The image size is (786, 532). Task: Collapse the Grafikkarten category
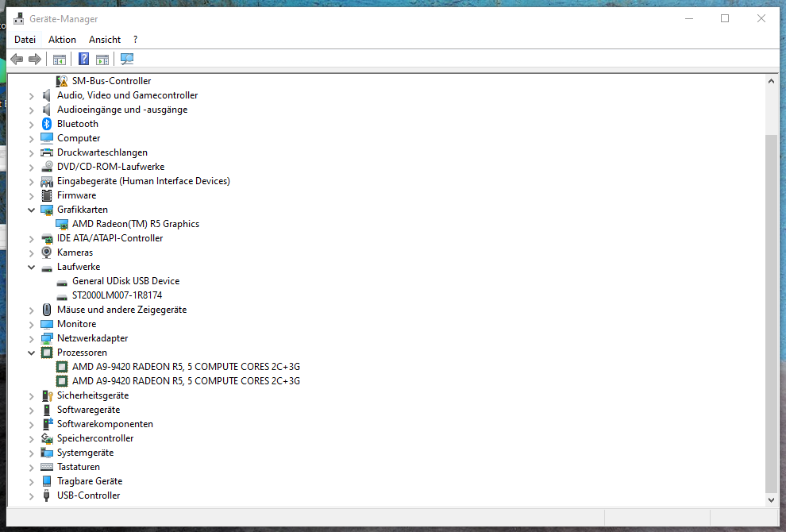click(x=31, y=210)
